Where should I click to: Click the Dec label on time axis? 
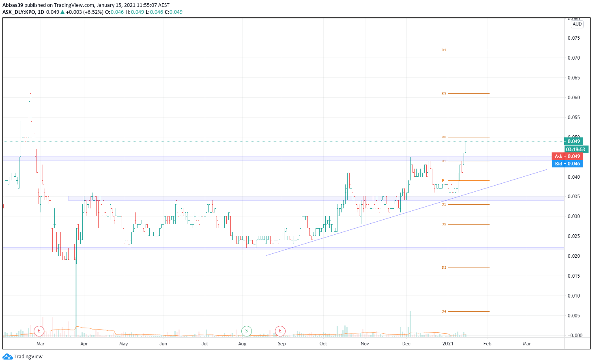406,344
